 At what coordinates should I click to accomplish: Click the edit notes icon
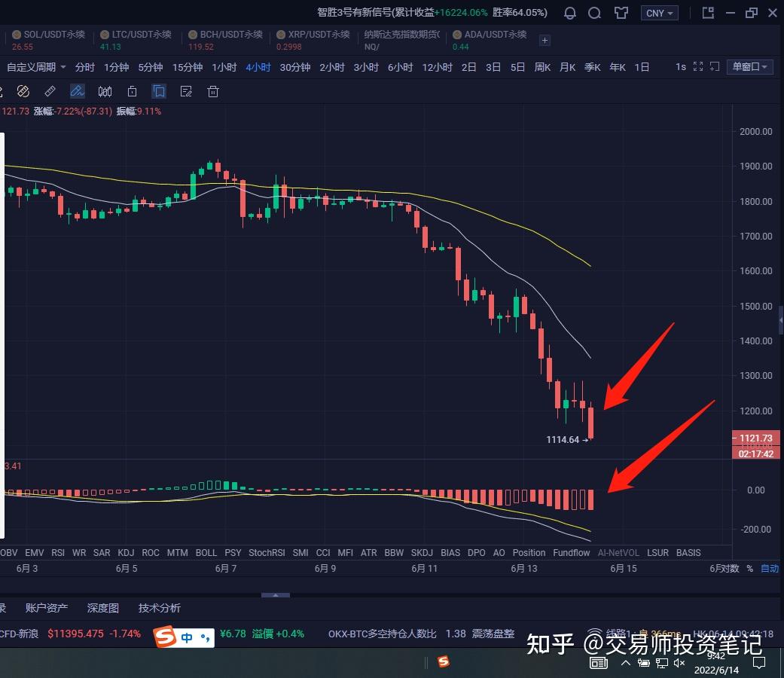pos(186,91)
